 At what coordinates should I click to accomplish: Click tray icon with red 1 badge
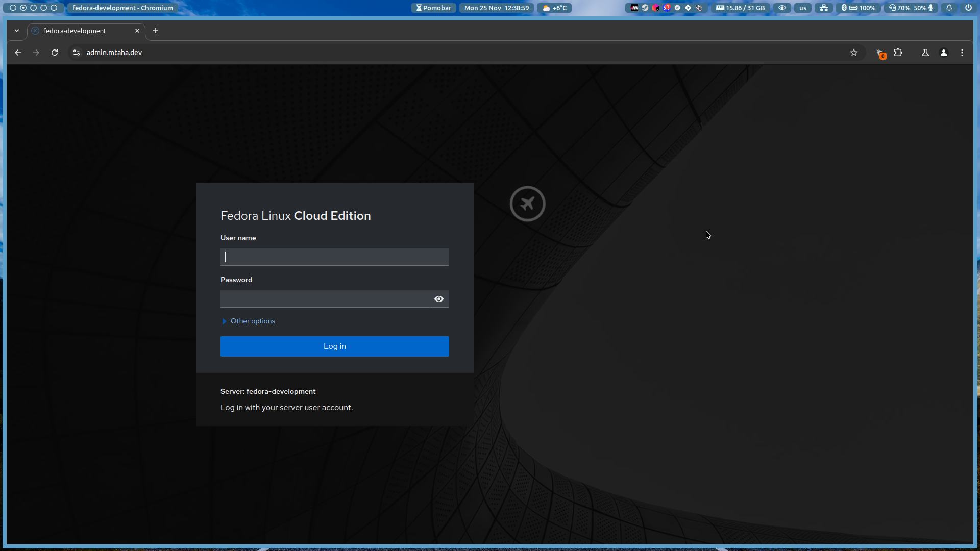click(667, 8)
